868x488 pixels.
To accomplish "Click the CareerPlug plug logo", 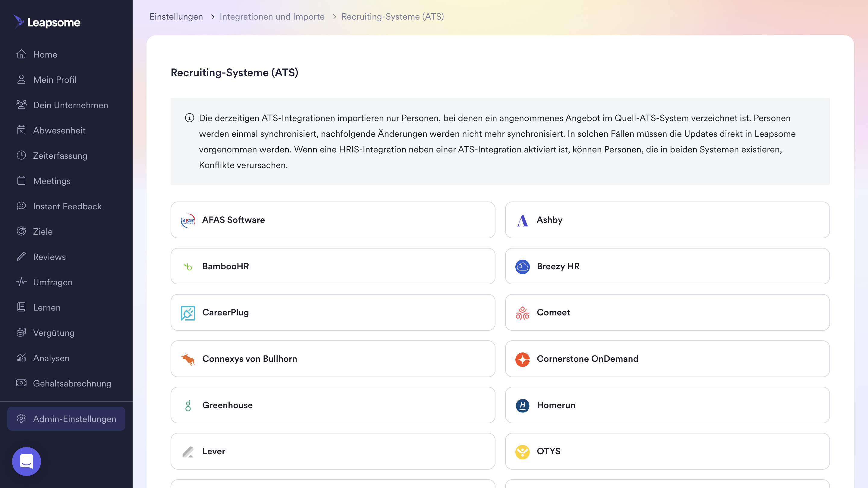I will [x=188, y=313].
